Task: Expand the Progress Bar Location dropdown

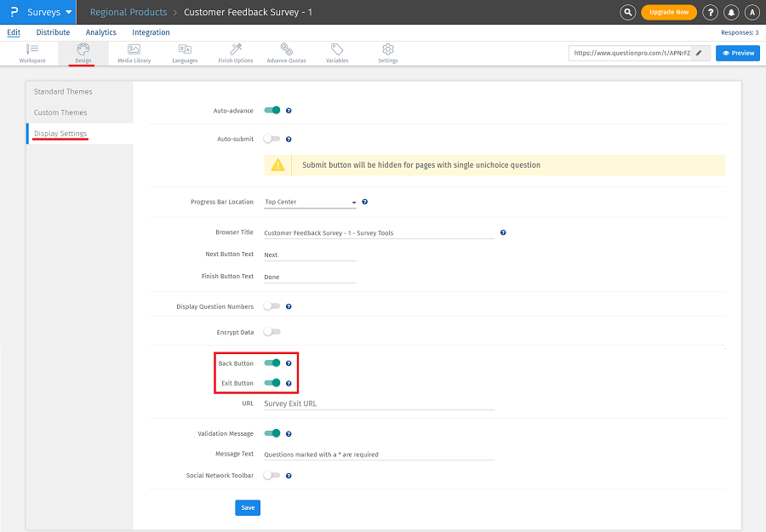Action: 311,203
